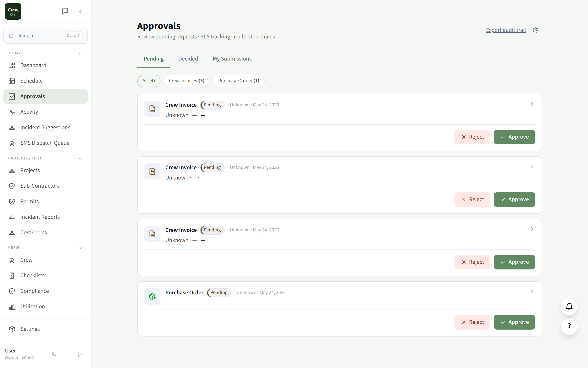Screen dimensions: 588x368
Task: Click the Compliance shield icon
Action: point(12,291)
